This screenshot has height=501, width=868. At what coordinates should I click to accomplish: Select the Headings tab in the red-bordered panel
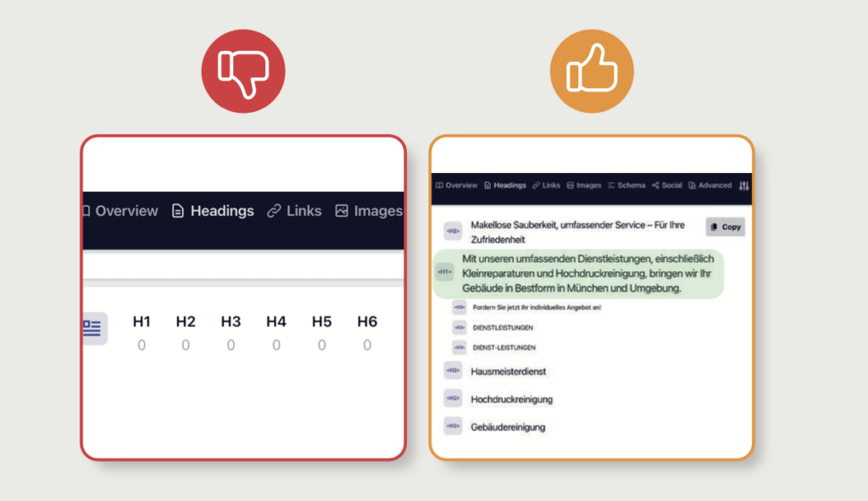pos(213,211)
